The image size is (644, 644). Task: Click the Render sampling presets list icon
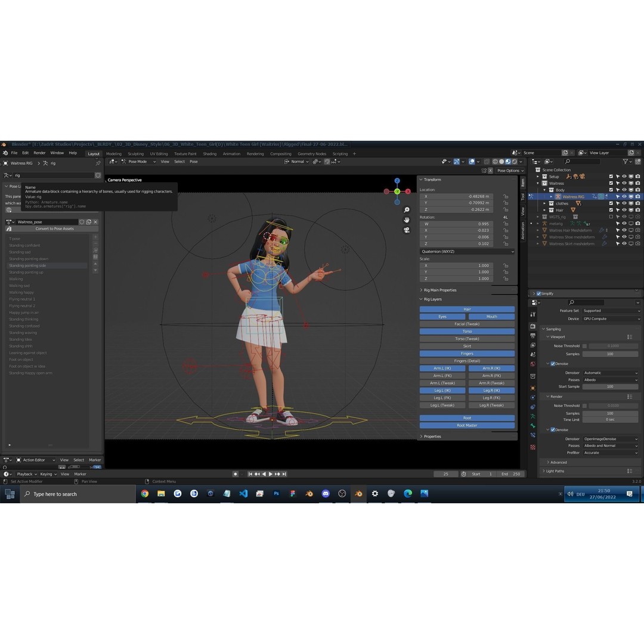click(630, 397)
